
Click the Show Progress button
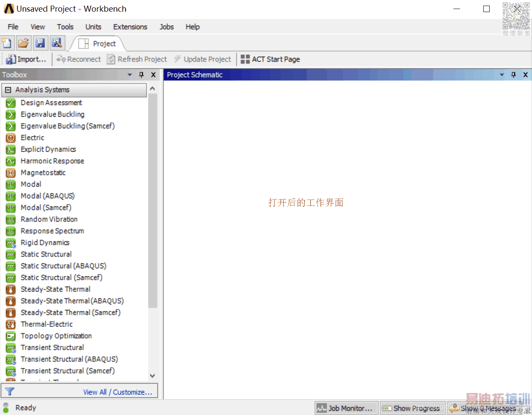click(412, 408)
